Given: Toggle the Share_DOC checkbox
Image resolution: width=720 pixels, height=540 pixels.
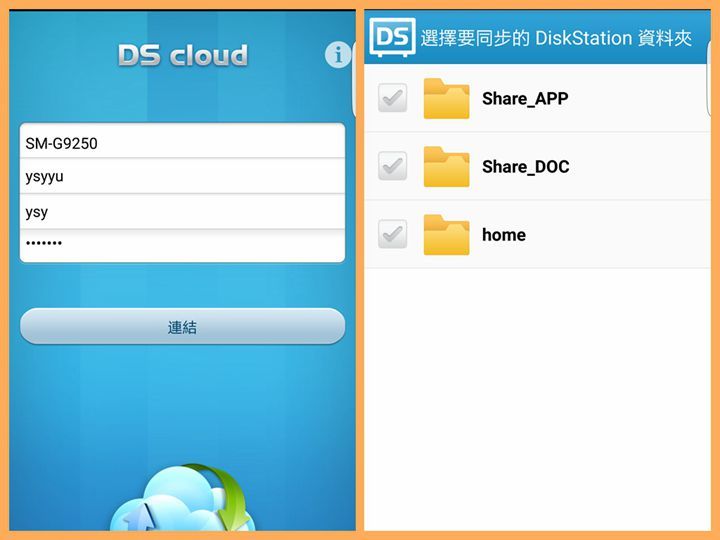Looking at the screenshot, I should [x=393, y=166].
